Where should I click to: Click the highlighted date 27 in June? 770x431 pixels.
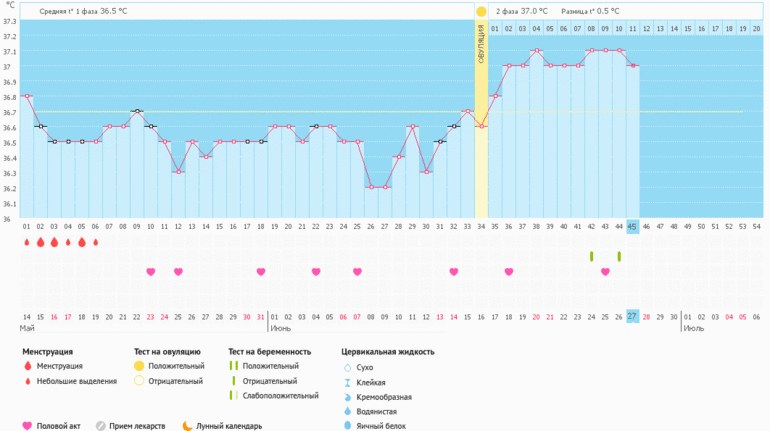point(632,317)
